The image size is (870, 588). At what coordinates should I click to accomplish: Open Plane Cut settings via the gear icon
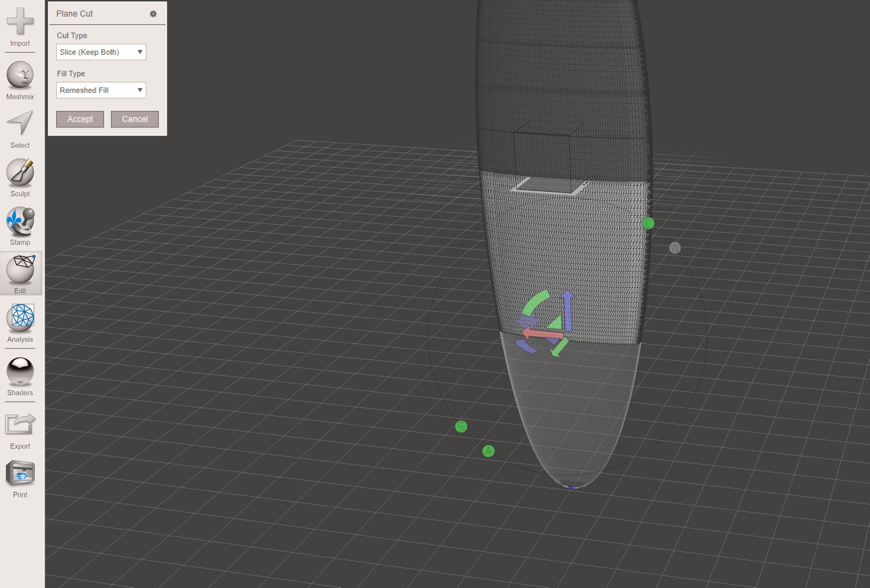click(153, 14)
